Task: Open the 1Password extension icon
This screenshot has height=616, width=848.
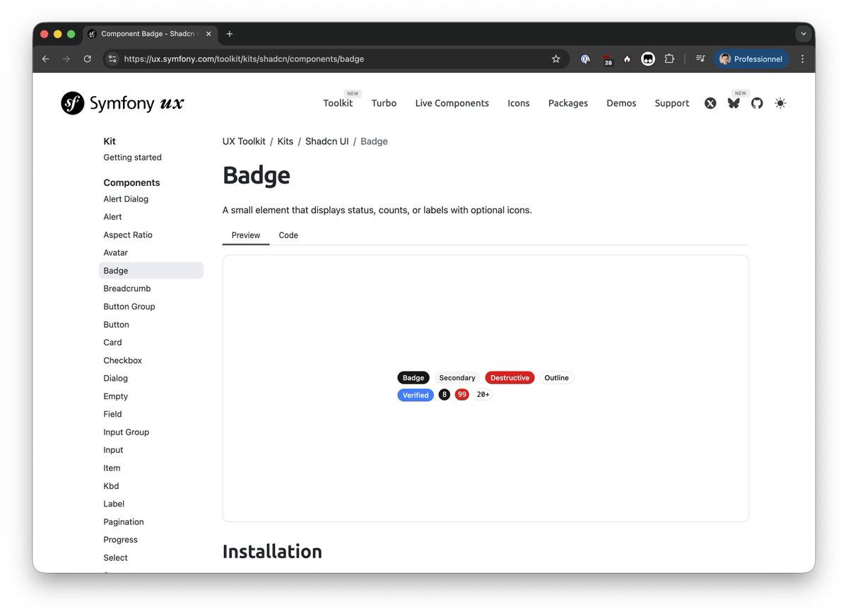Action: [585, 59]
